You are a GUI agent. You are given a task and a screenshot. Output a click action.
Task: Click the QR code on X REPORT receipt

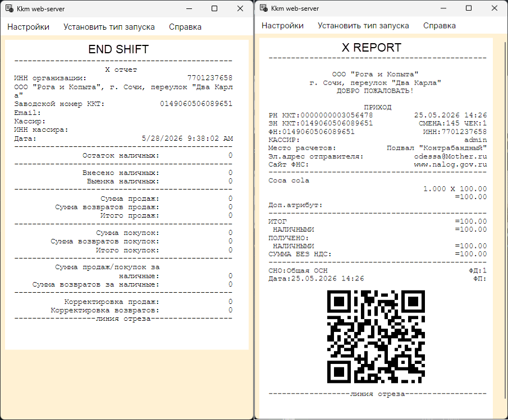[x=376, y=336]
